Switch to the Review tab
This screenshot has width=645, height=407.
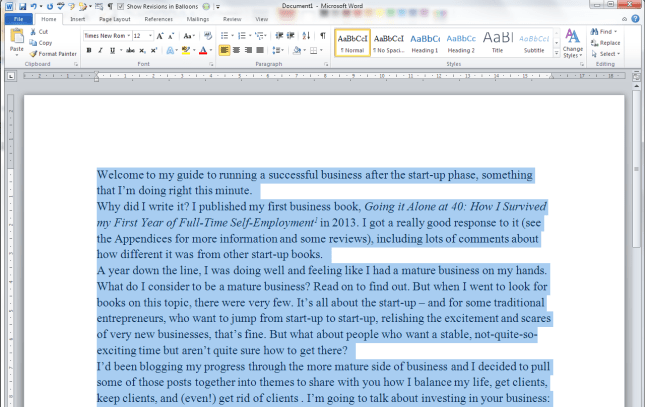pyautogui.click(x=232, y=19)
